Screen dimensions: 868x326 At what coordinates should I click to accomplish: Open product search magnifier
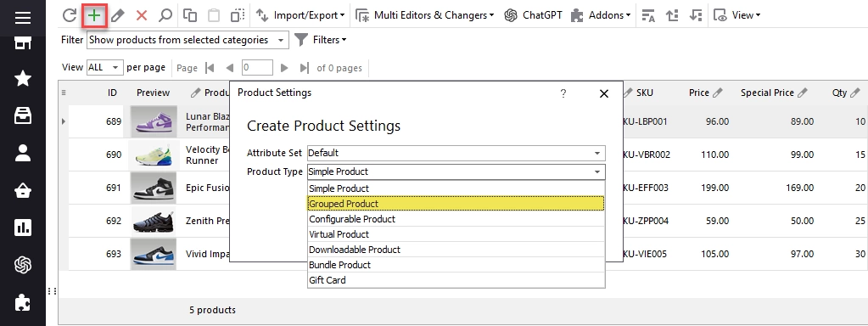pyautogui.click(x=165, y=15)
